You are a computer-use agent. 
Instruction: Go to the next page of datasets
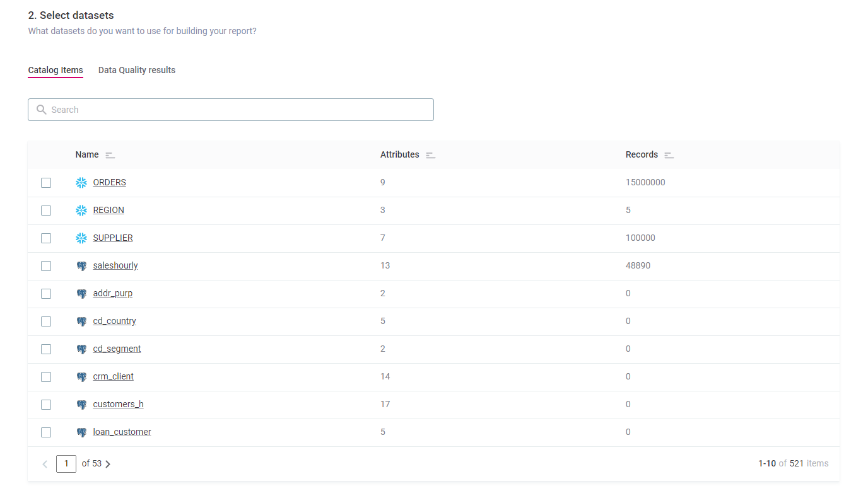click(x=108, y=463)
